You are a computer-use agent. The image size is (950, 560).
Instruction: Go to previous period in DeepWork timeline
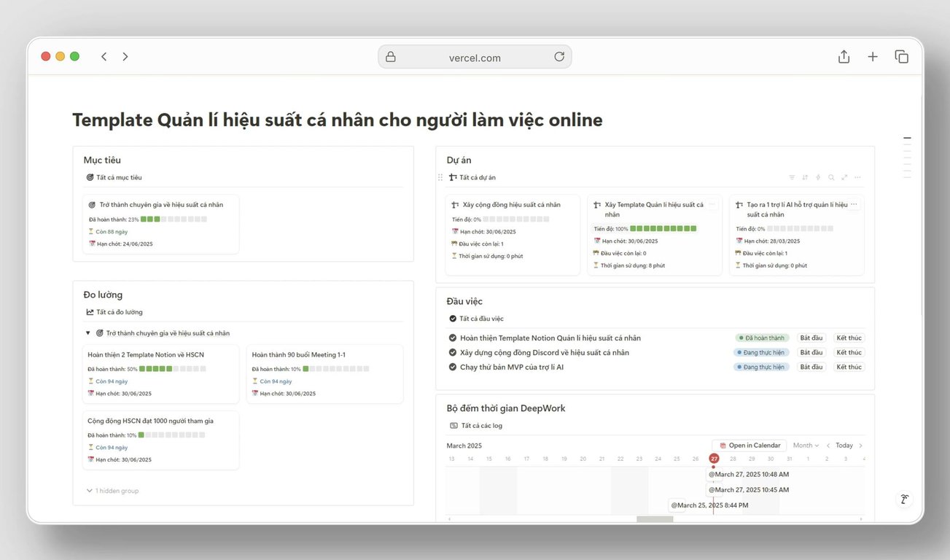pos(828,446)
